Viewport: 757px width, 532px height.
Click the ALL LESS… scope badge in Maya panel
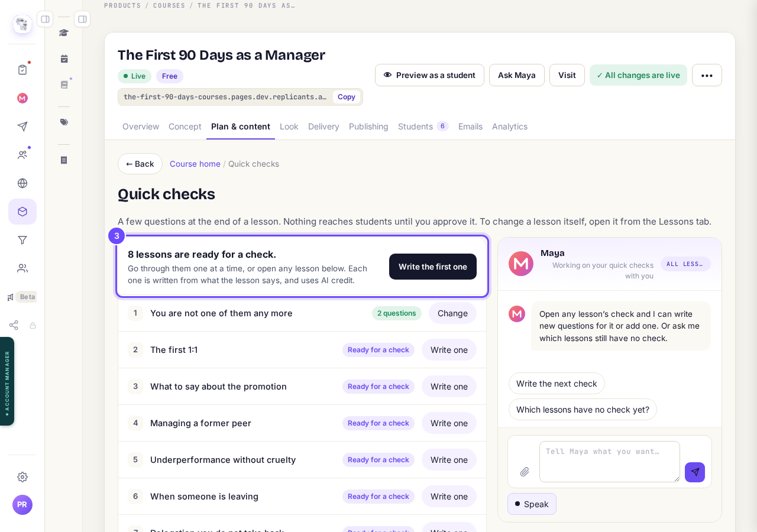point(685,264)
